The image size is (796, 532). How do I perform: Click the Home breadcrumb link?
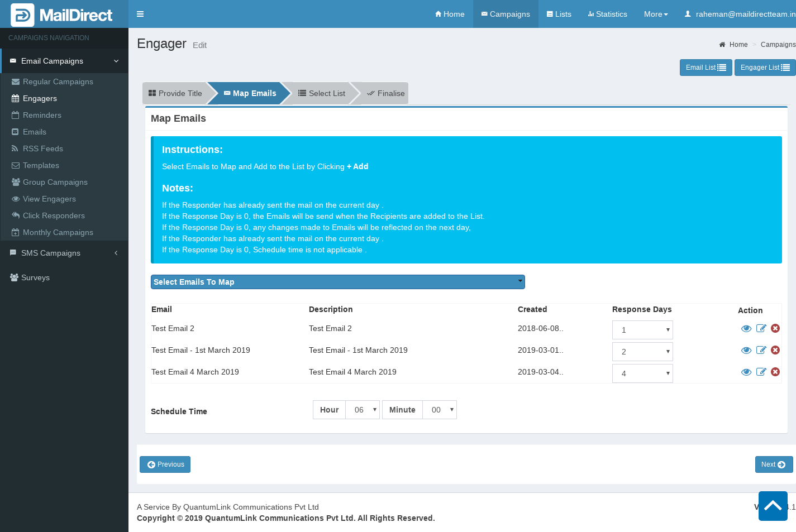pyautogui.click(x=738, y=45)
